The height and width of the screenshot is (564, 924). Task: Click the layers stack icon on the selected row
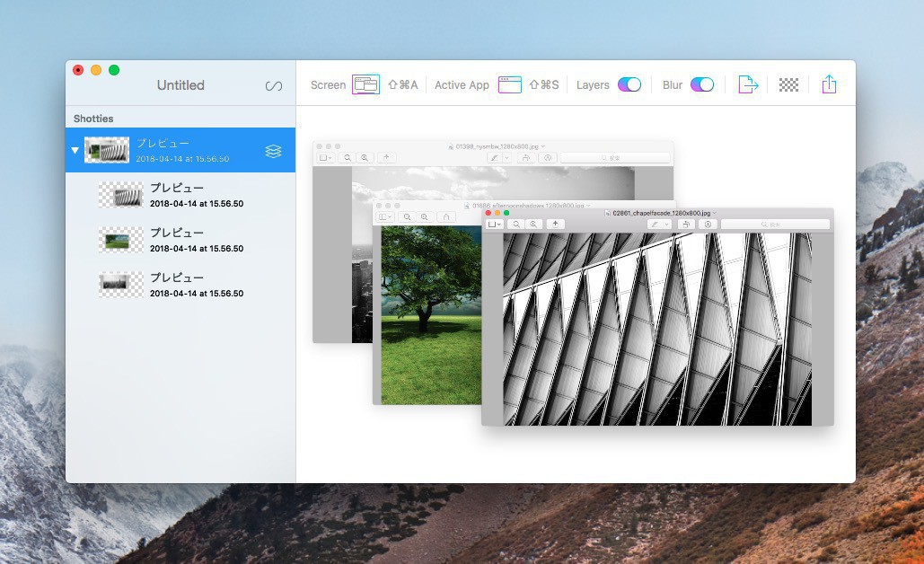(x=274, y=151)
